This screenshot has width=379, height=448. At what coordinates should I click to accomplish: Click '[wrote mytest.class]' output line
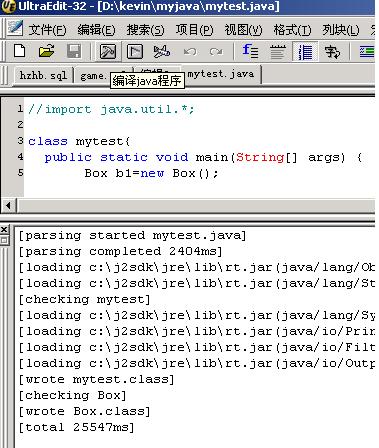[96, 379]
